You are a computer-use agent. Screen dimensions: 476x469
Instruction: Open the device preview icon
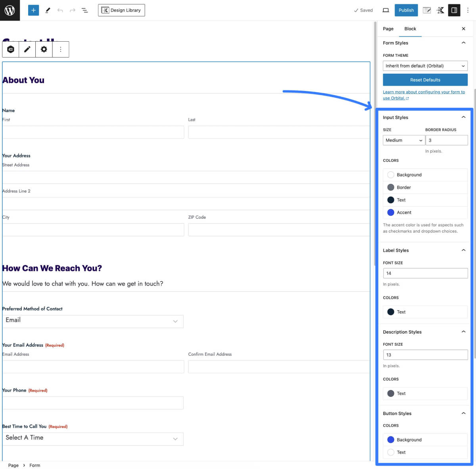(385, 10)
